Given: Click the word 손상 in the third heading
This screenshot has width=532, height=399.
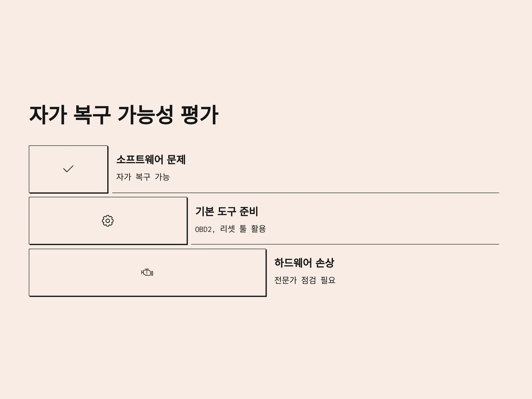Looking at the screenshot, I should [325, 263].
